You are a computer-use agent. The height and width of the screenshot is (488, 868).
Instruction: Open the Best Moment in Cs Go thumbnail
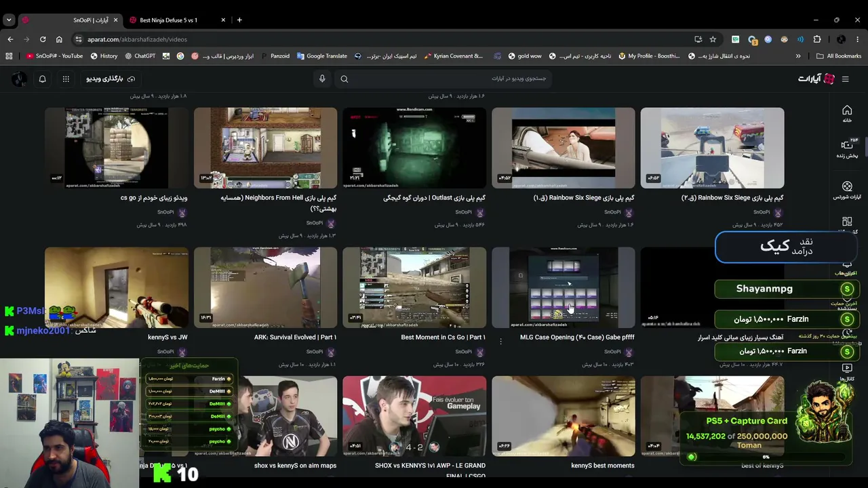tap(414, 287)
